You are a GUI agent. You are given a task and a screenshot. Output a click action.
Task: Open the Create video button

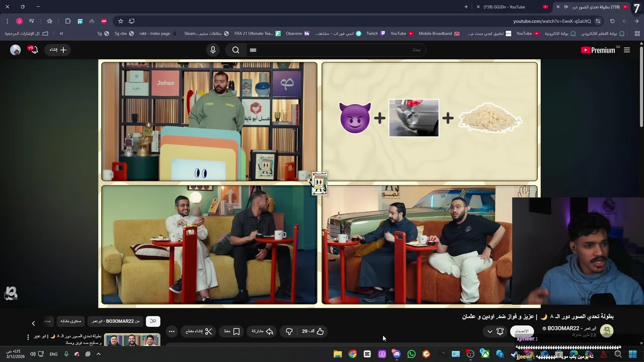(x=58, y=50)
